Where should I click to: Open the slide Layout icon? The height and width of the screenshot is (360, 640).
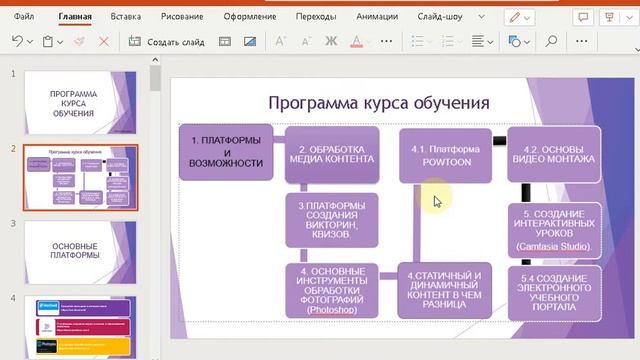224,41
